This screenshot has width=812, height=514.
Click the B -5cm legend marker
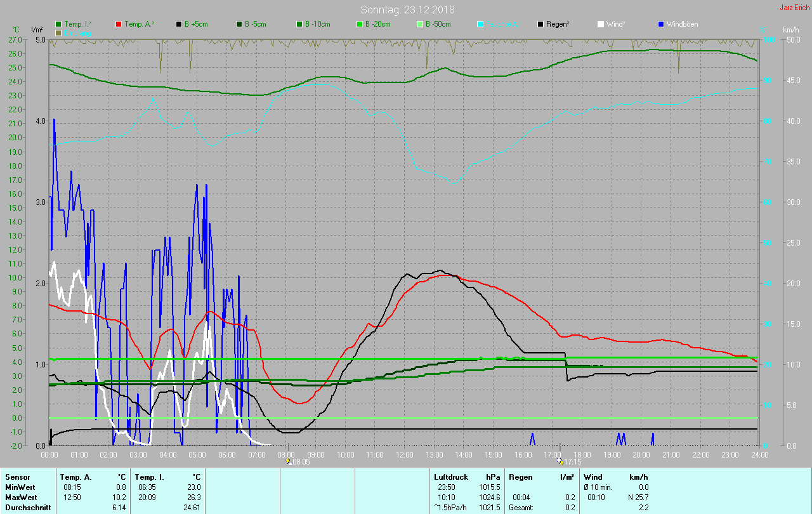click(x=239, y=24)
